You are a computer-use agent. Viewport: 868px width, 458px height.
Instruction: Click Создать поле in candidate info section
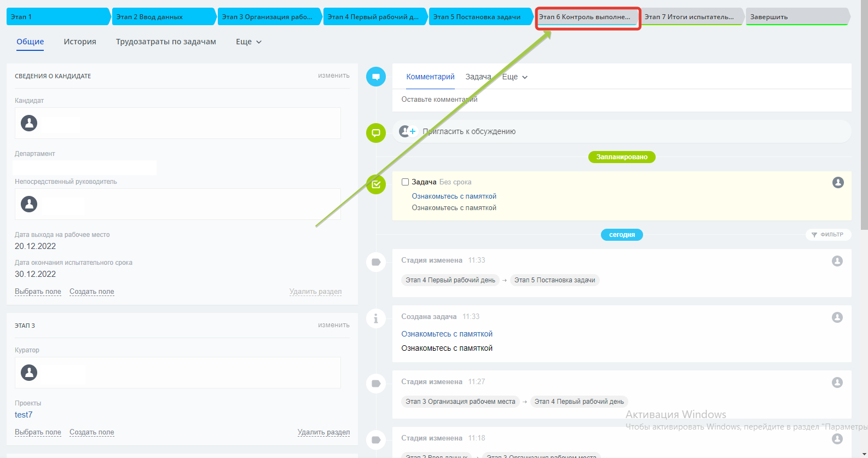(92, 292)
